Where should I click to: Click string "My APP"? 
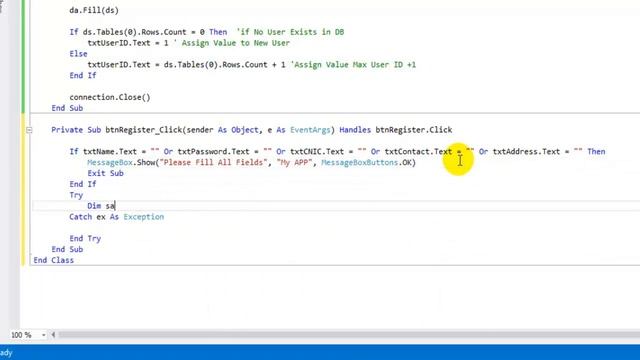tap(295, 162)
